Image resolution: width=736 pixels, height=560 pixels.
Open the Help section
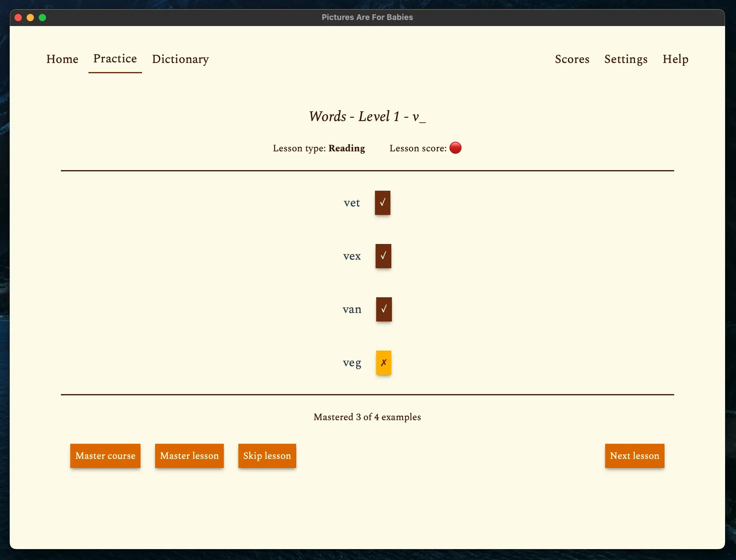coord(675,59)
